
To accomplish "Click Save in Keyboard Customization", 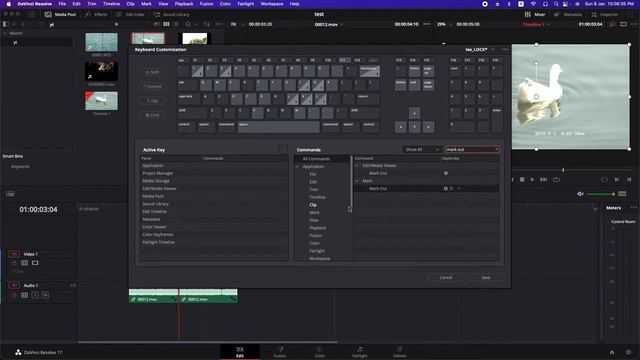I will pyautogui.click(x=486, y=278).
